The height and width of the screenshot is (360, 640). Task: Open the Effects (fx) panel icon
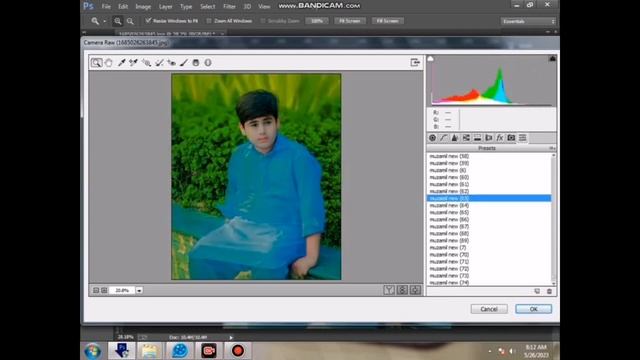click(500, 138)
